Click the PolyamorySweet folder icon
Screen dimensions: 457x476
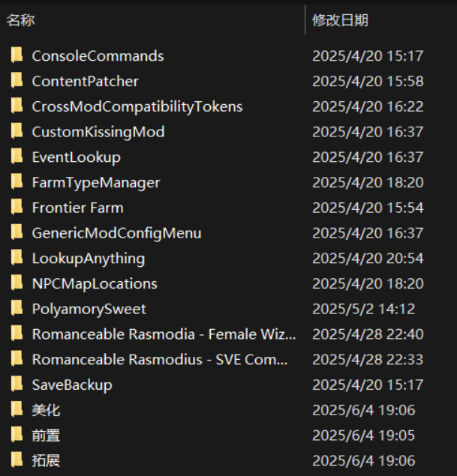tap(17, 309)
